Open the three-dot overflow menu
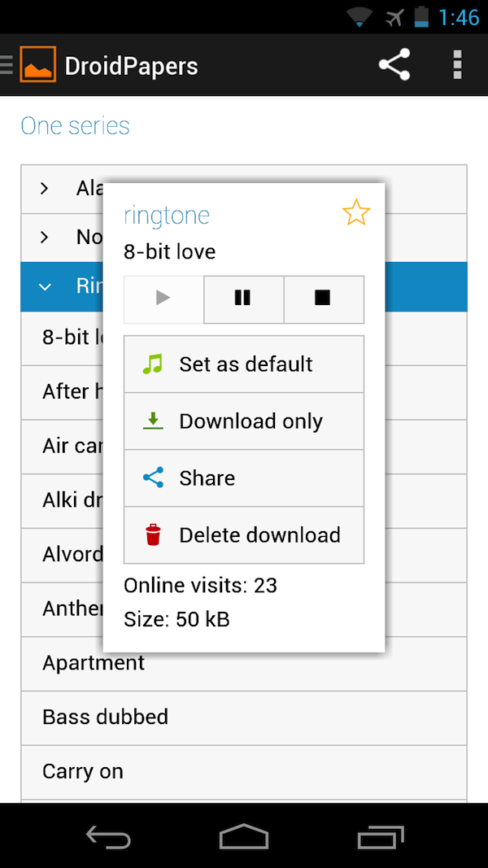The image size is (488, 868). pos(457,65)
